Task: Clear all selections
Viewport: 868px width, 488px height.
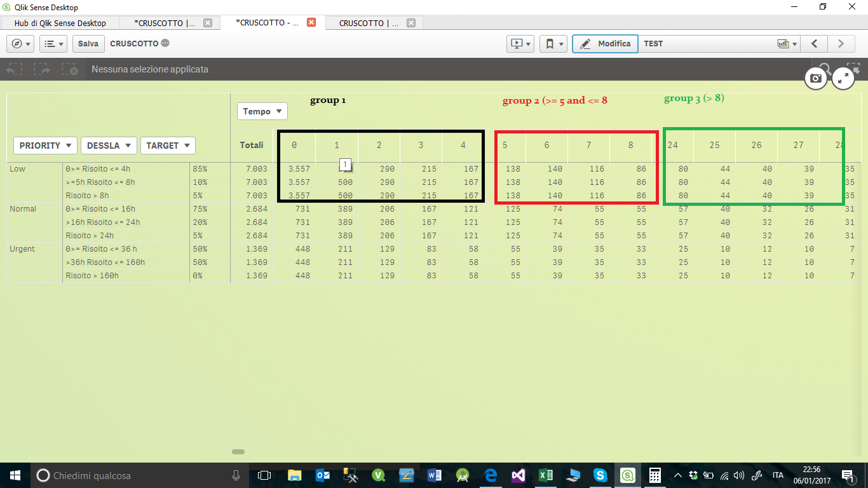Action: tap(69, 69)
